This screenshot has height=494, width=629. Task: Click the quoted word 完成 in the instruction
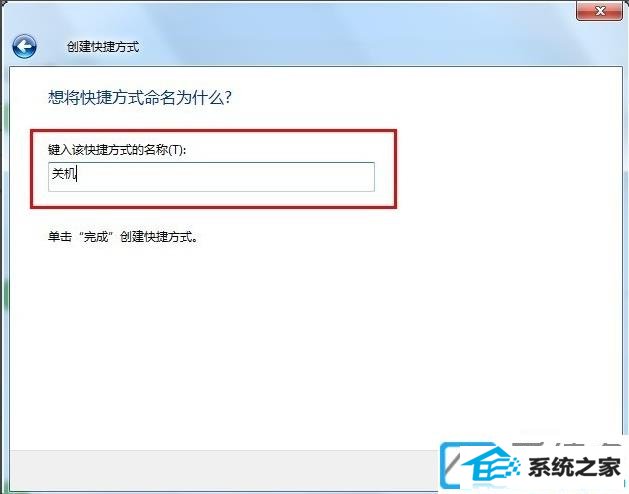[96, 237]
